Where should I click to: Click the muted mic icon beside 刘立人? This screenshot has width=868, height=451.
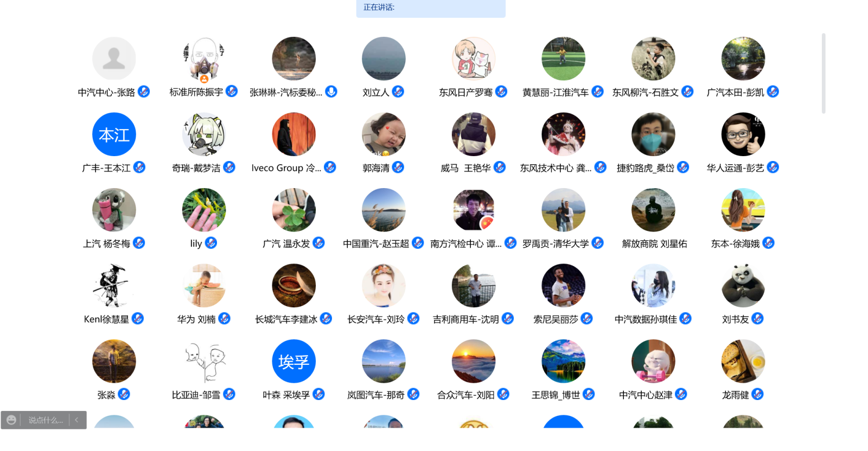(x=398, y=92)
